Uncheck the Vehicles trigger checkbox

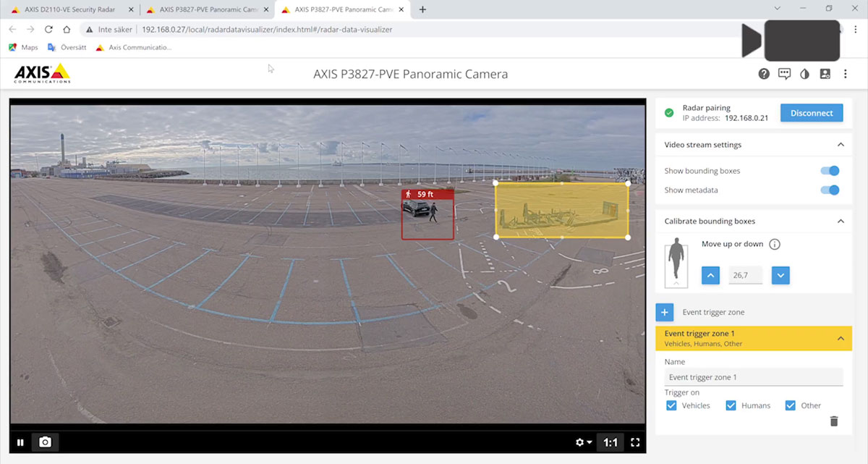coord(671,405)
